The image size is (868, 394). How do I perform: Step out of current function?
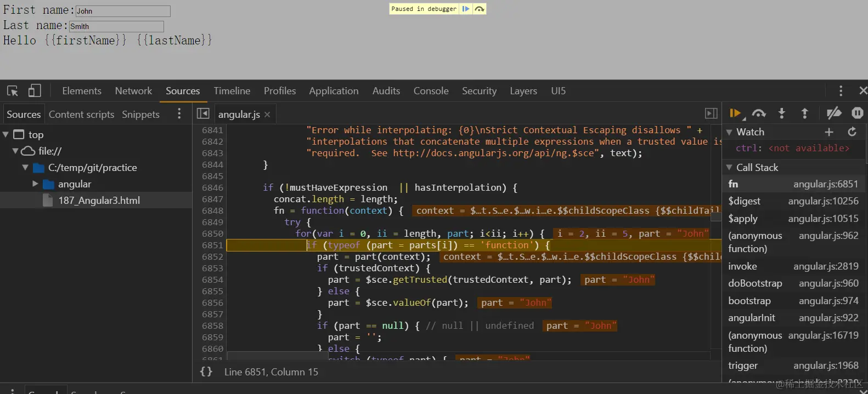(805, 113)
